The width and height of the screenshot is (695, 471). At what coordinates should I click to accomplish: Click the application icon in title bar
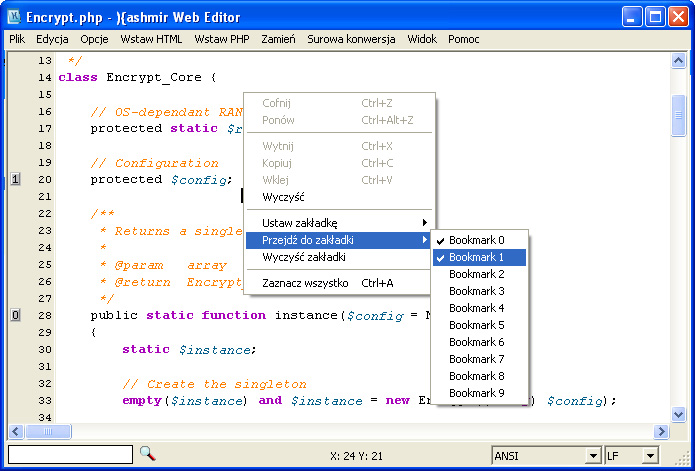point(15,16)
